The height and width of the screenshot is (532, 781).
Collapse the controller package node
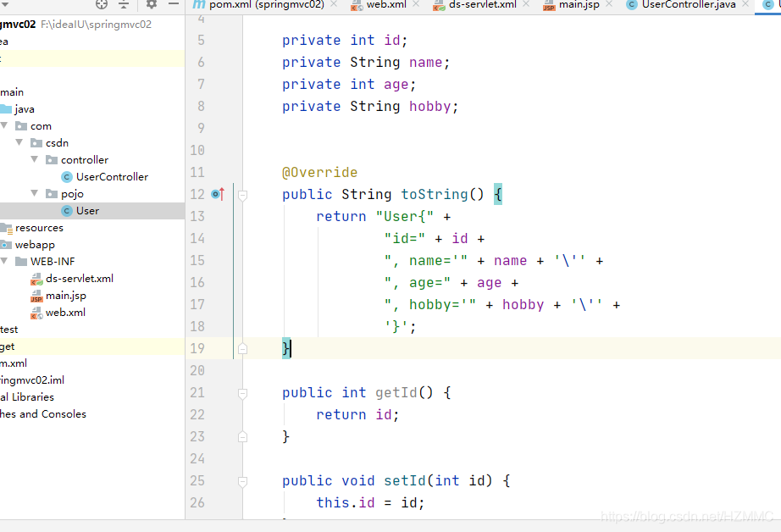(35, 159)
